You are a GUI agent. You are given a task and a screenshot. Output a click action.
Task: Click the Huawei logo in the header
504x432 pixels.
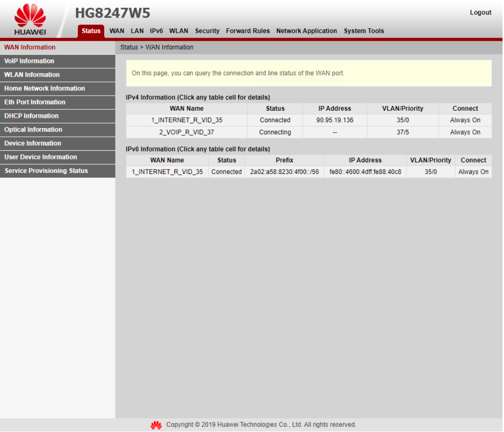click(30, 19)
